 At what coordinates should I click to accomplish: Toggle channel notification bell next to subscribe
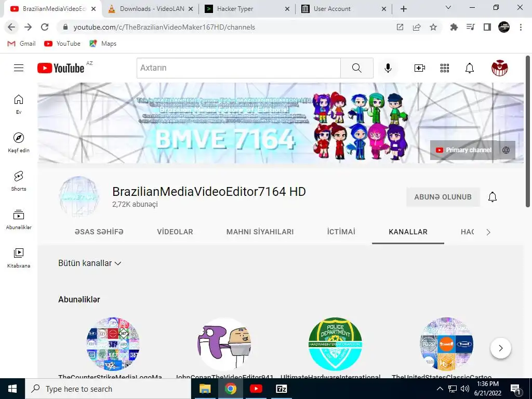click(493, 197)
